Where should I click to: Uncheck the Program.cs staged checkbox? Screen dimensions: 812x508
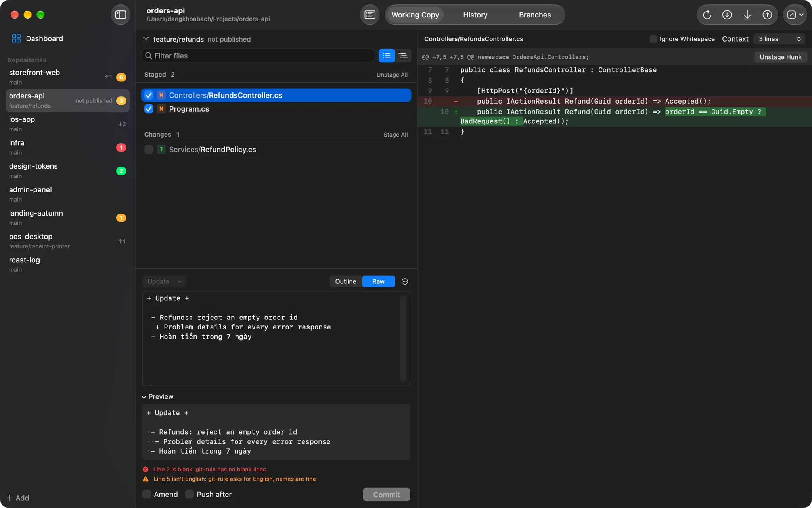tap(149, 109)
